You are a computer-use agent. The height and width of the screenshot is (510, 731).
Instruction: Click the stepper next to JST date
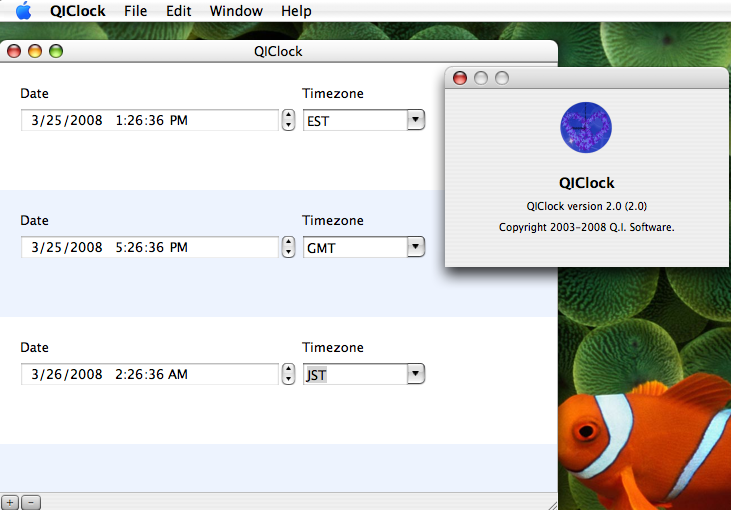[289, 374]
